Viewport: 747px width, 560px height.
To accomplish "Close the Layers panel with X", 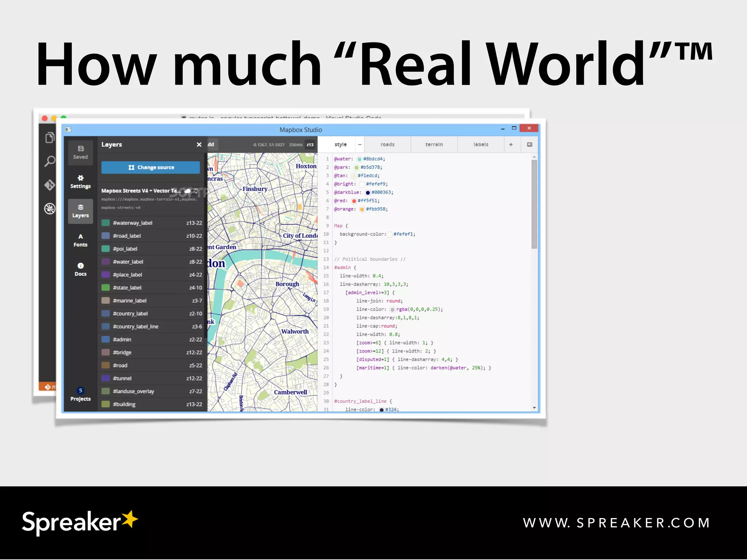I will pyautogui.click(x=199, y=144).
